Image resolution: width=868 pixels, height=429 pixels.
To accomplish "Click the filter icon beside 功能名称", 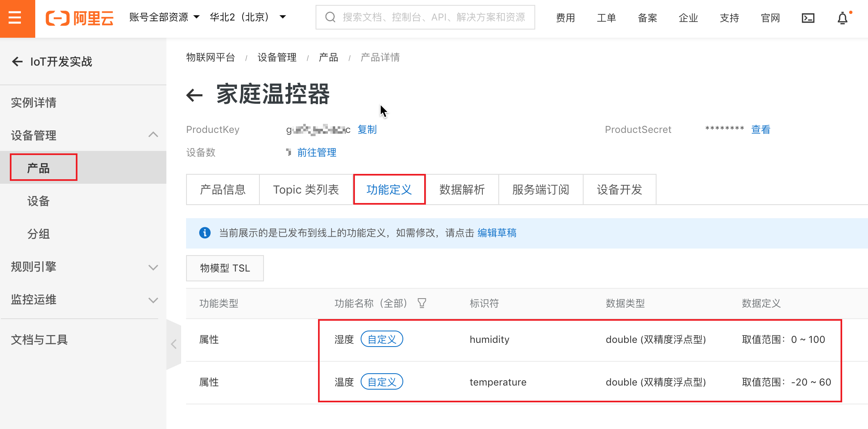I will point(422,303).
